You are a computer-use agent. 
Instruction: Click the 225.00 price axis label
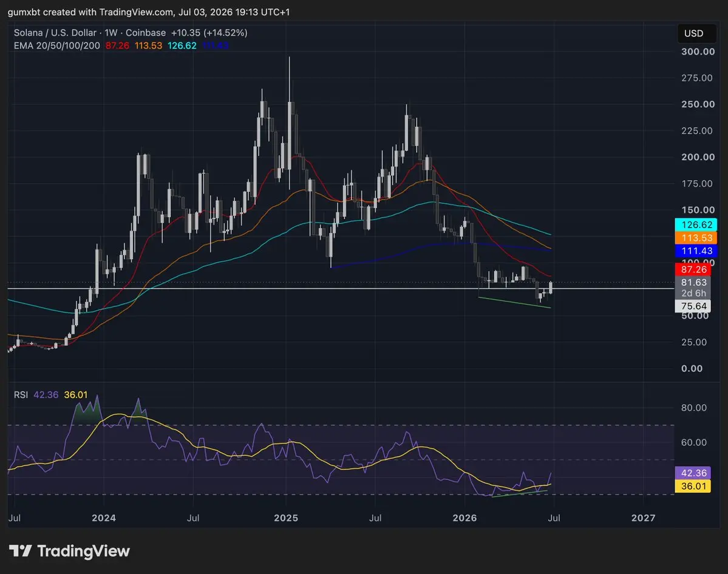tap(696, 131)
